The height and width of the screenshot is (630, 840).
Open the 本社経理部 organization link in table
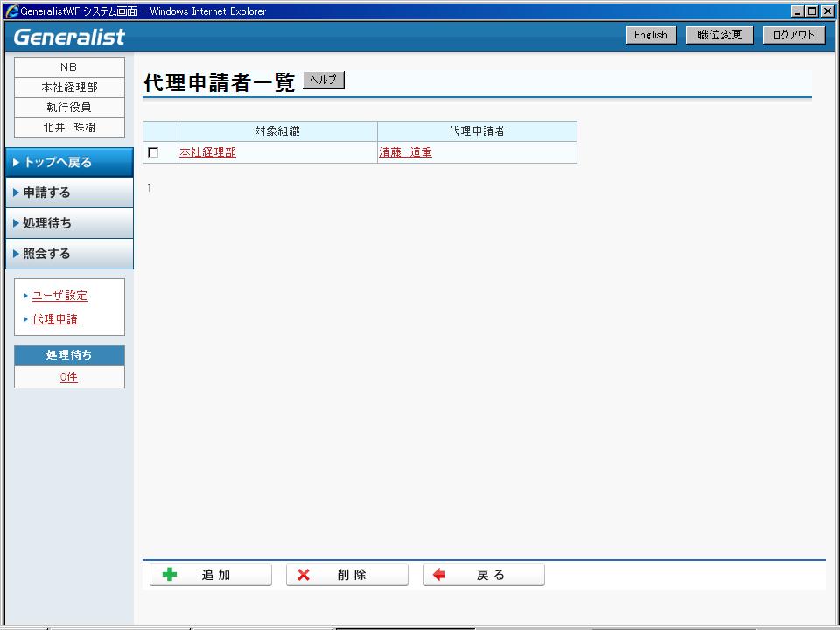point(207,152)
